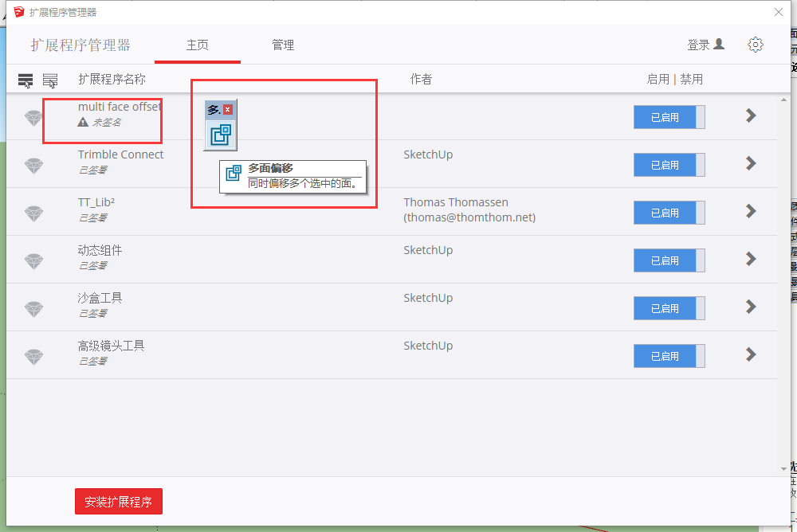Toggle the 已启用 switch for multi face offset

point(669,117)
